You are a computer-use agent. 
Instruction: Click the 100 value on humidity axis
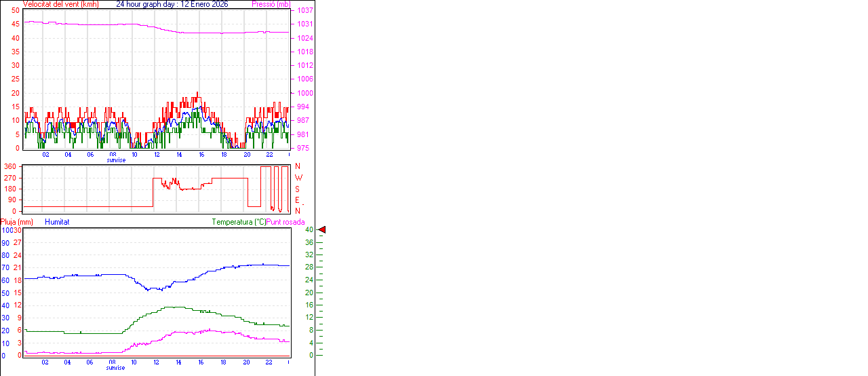coord(6,230)
